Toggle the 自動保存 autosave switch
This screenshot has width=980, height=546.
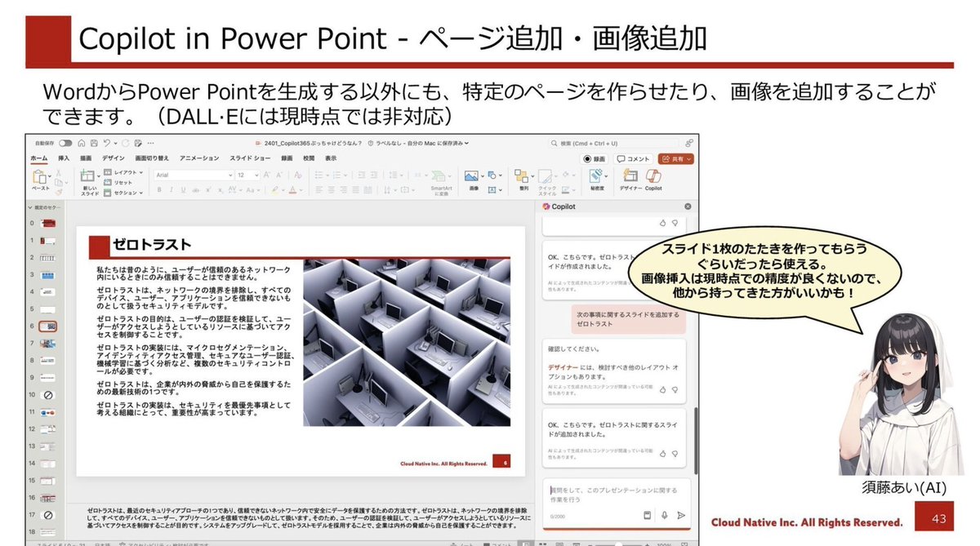65,143
